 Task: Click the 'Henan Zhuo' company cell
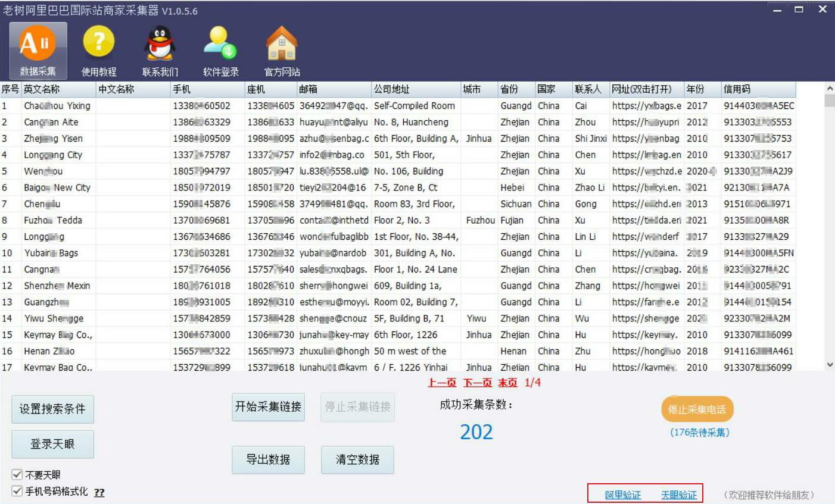click(59, 351)
